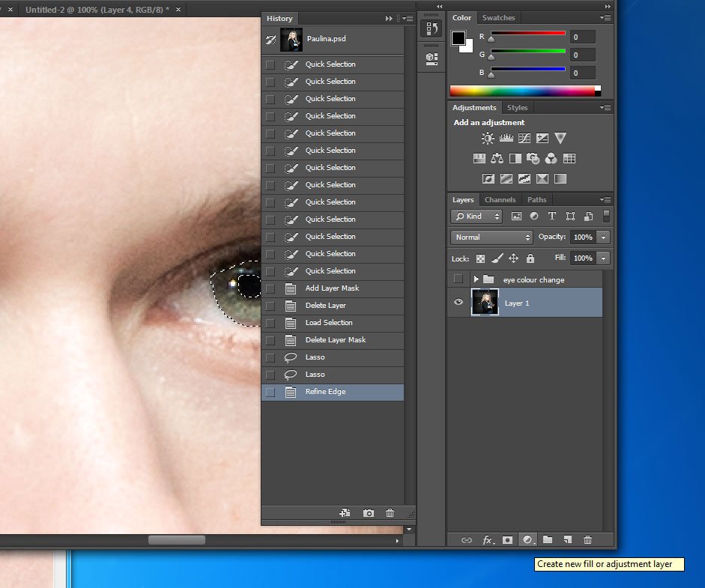The height and width of the screenshot is (588, 705).
Task: Open the Opacity slider dropdown arrow
Action: [603, 237]
